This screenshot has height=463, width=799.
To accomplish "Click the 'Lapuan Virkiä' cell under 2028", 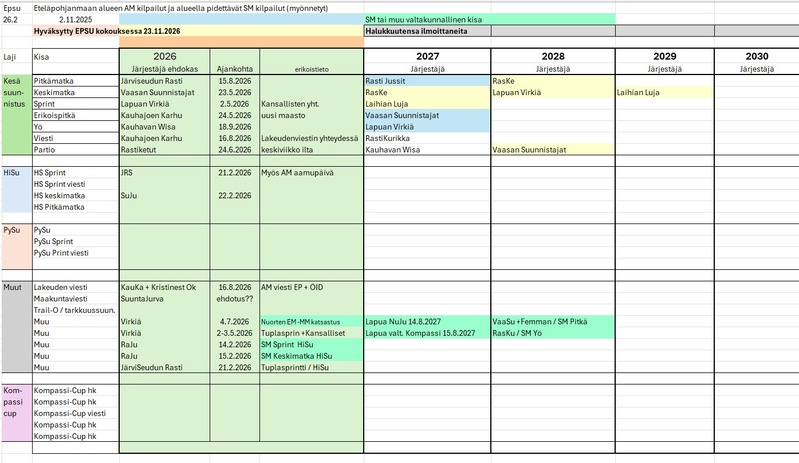I will [x=552, y=92].
